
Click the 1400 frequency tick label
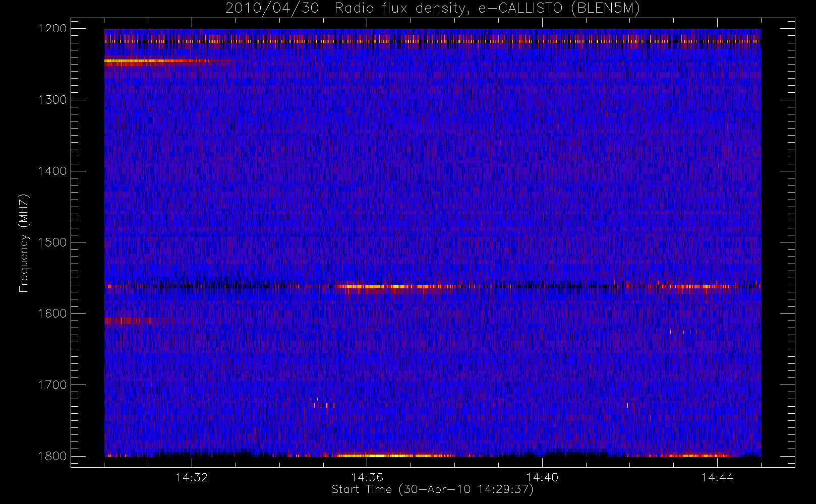(52, 171)
